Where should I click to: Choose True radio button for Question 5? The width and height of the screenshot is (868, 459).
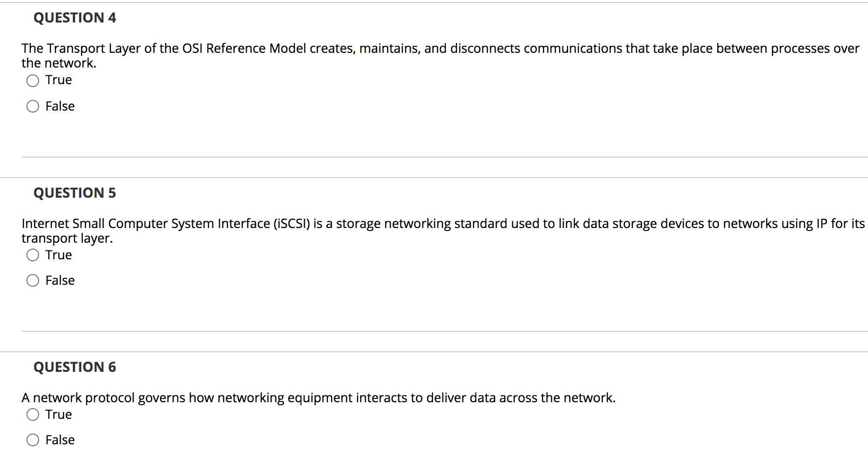pyautogui.click(x=33, y=255)
